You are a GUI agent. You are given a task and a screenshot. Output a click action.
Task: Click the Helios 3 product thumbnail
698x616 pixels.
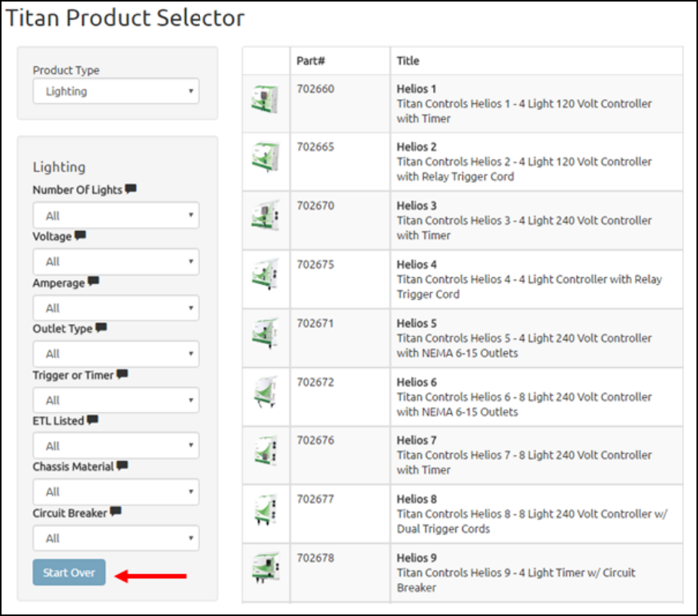[x=265, y=217]
